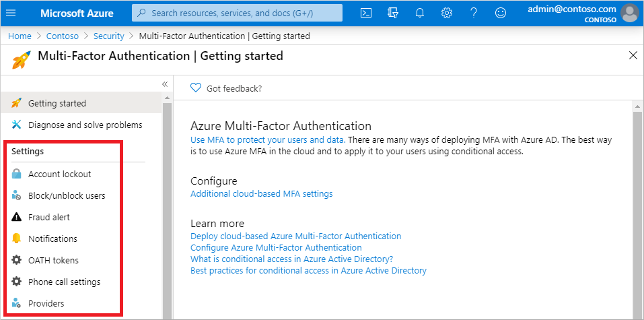The image size is (644, 320).
Task: Close the Multi-Factor Authentication blade
Action: coord(633,55)
